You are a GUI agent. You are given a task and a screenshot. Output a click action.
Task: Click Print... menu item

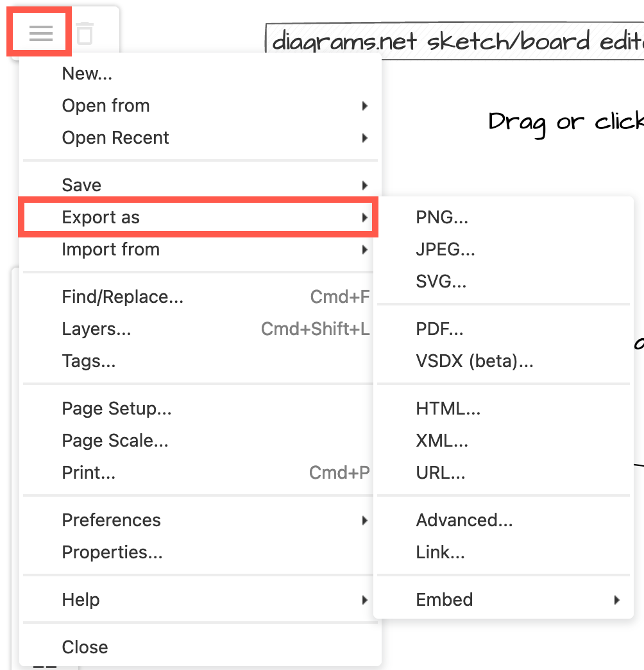point(89,473)
